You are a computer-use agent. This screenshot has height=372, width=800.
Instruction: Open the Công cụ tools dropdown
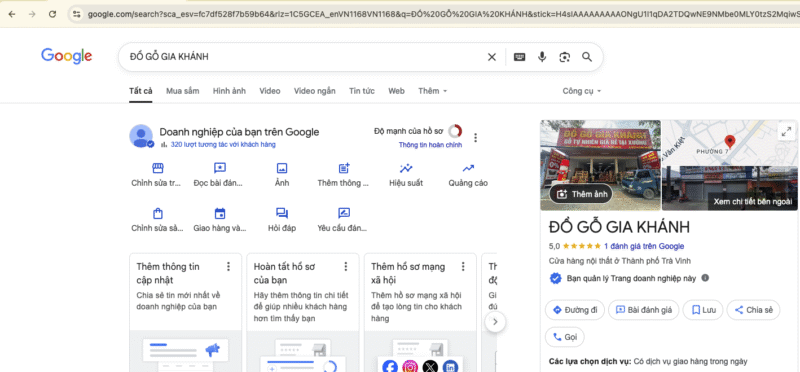582,91
